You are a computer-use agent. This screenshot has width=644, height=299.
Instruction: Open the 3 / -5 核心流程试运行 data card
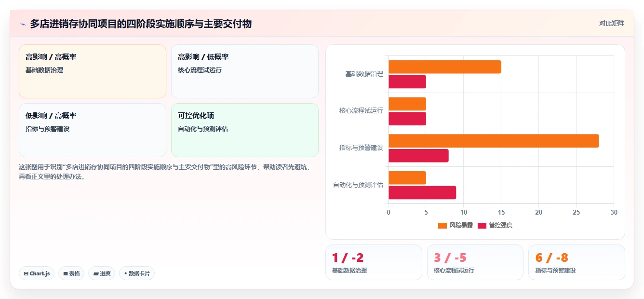[475, 262]
